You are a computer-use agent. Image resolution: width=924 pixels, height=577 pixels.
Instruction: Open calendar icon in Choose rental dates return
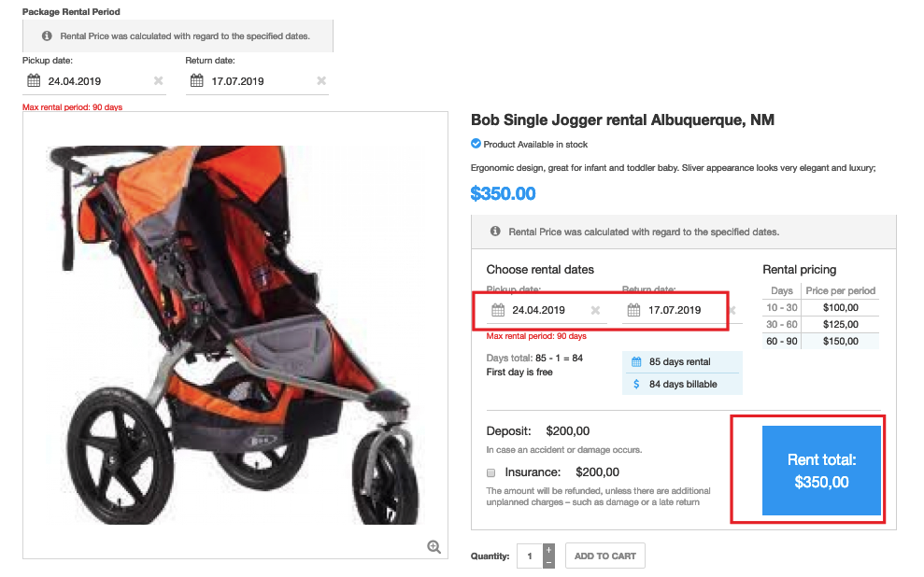(x=633, y=310)
